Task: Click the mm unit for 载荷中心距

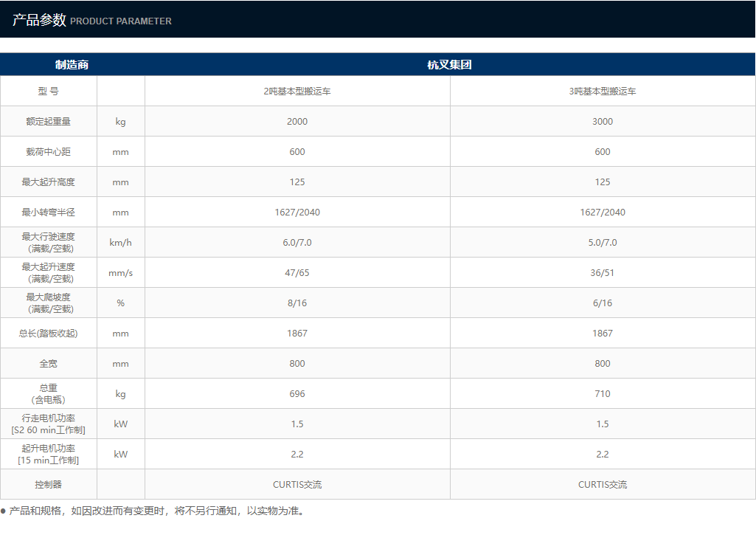Action: pos(120,153)
